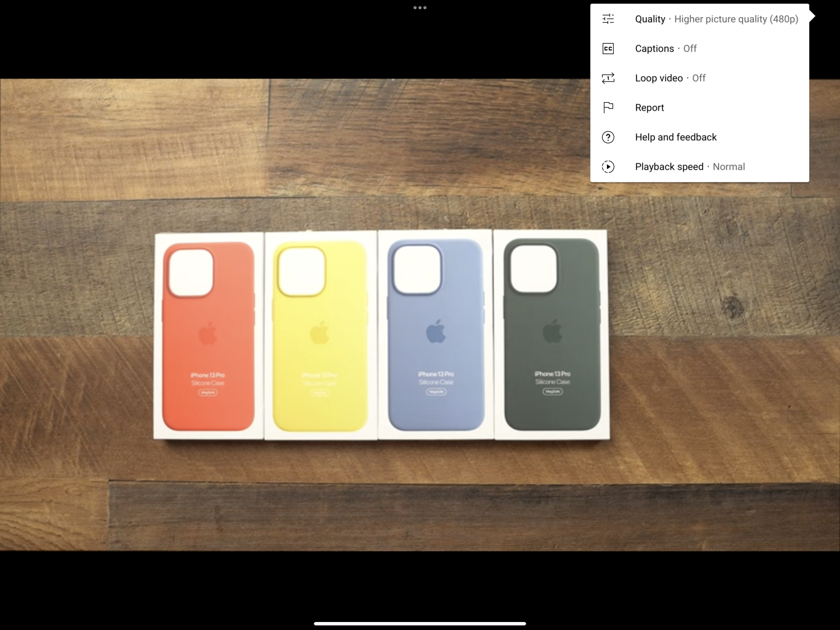Tap the dark green iPhone case in video
The height and width of the screenshot is (630, 840).
tap(552, 334)
